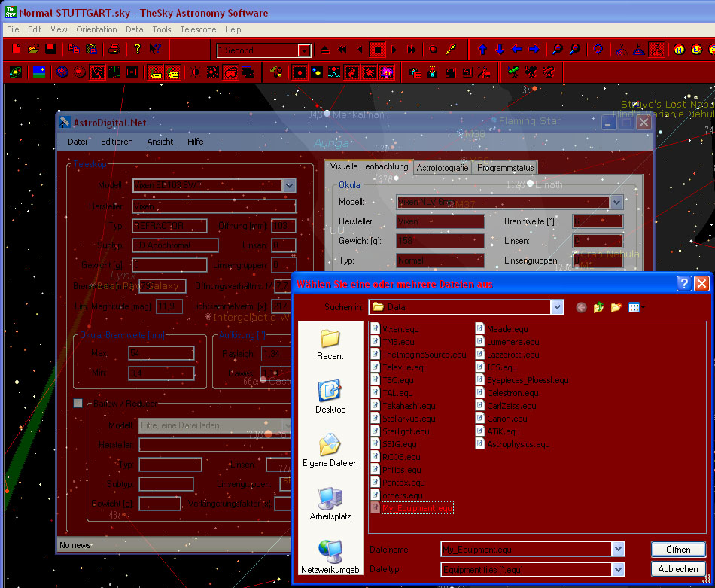The image size is (715, 588).
Task: Open the Barlow Modell 'Bitte, eine Datei laden' dropdown
Action: (214, 425)
